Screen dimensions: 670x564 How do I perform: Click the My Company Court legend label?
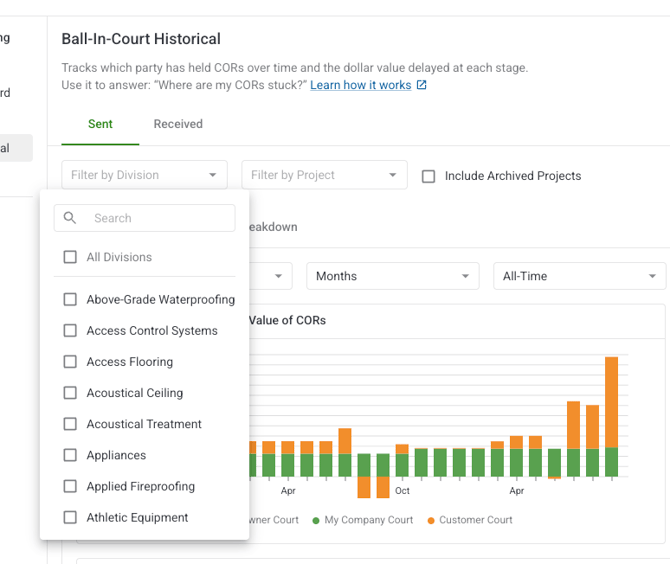click(x=369, y=520)
